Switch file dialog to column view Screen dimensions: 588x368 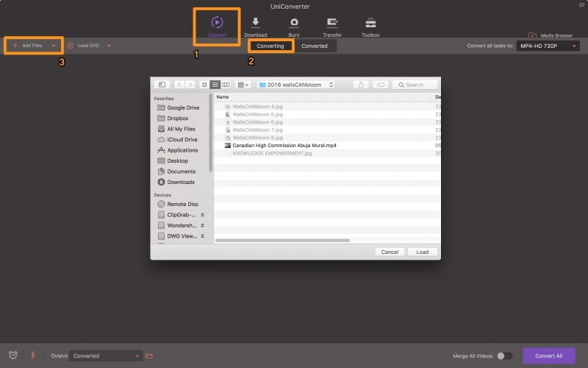click(x=226, y=85)
